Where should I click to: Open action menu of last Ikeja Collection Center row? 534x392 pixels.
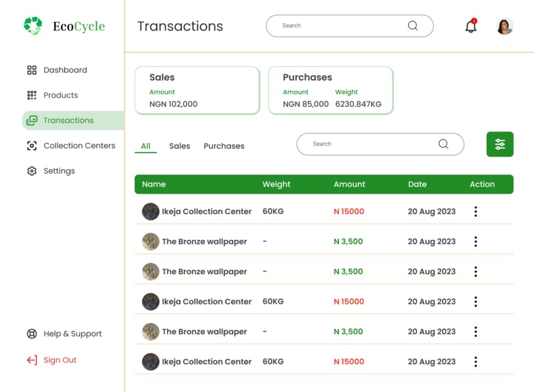(476, 362)
